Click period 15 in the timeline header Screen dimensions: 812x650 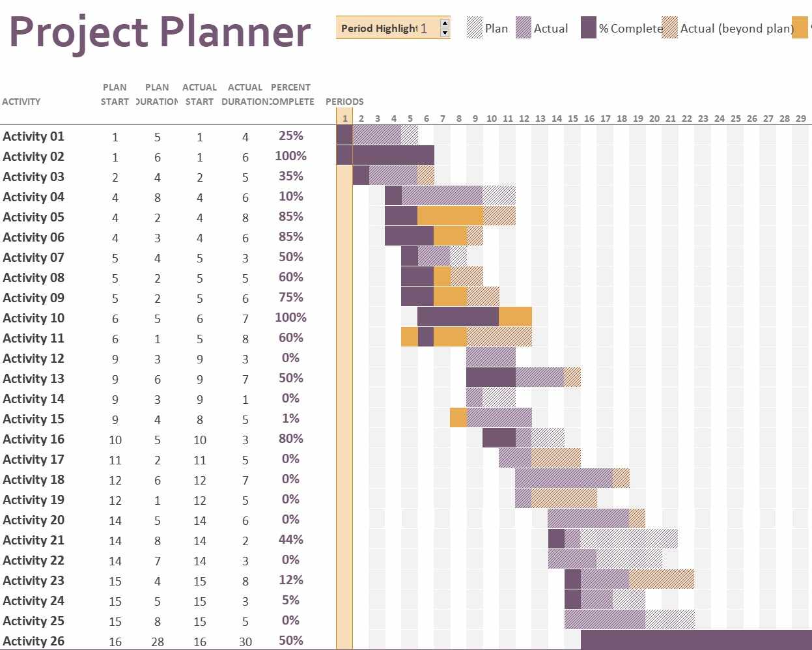(573, 119)
